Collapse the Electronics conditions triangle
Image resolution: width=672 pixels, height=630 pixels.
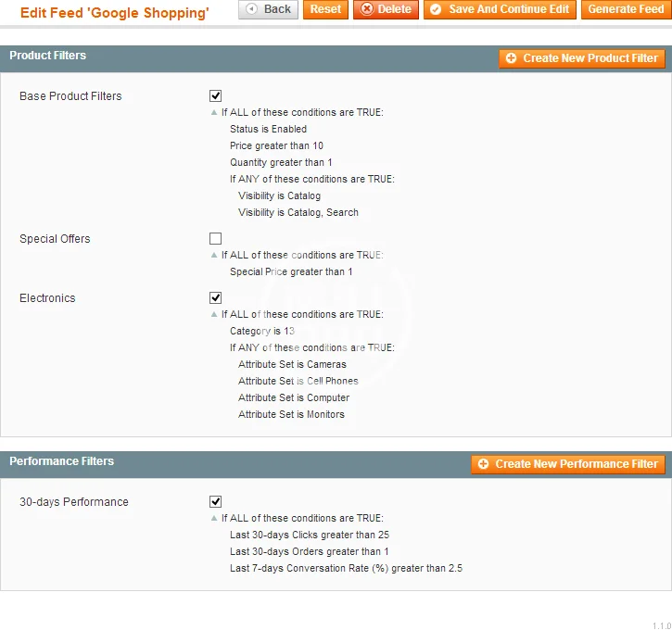pos(215,315)
